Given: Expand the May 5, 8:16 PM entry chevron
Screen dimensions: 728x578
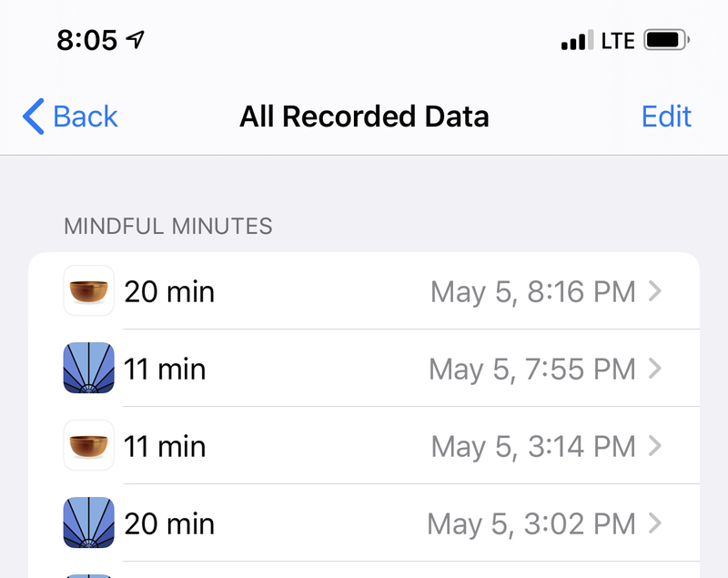Looking at the screenshot, I should [x=655, y=291].
